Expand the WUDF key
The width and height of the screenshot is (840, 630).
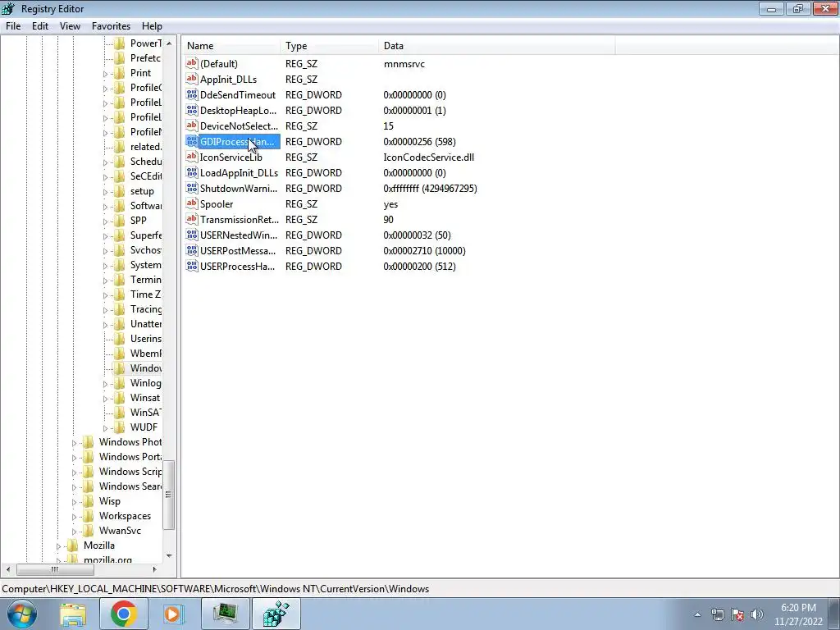[x=106, y=427]
